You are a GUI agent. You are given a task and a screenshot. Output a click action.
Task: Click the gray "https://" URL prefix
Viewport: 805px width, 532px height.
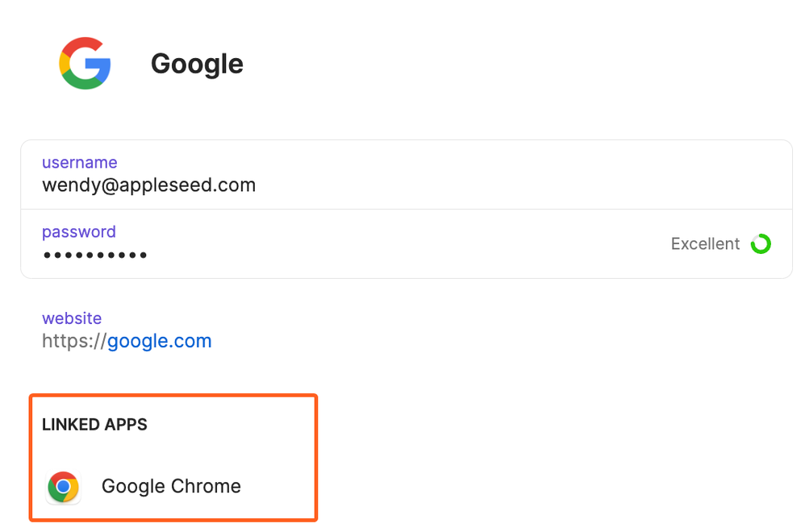pyautogui.click(x=74, y=341)
